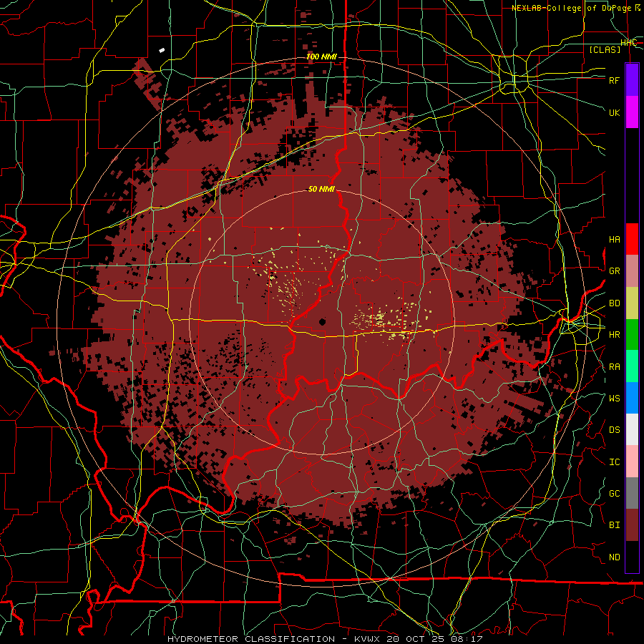Screen dimensions: 644x644
Task: Pick the RA light green legend swatch
Action: 632,366
